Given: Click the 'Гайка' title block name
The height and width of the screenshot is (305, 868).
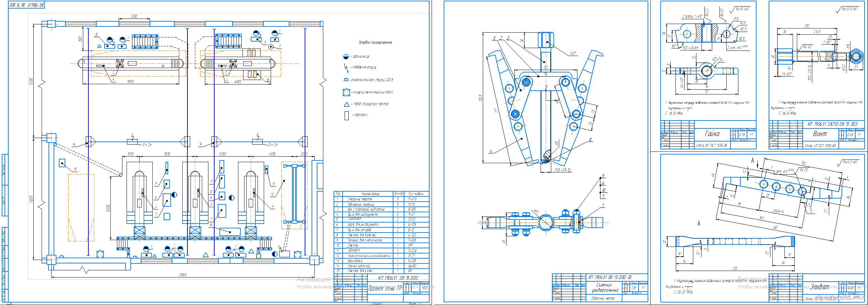Looking at the screenshot, I should [x=712, y=134].
